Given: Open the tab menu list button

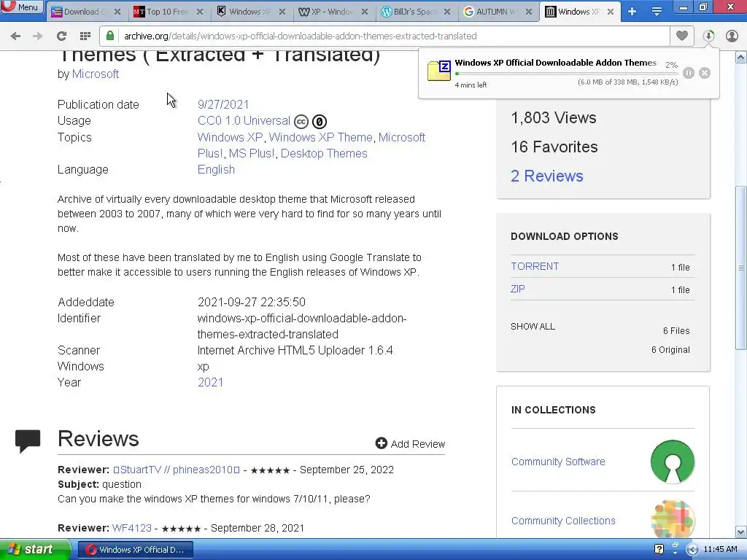Looking at the screenshot, I should (657, 12).
